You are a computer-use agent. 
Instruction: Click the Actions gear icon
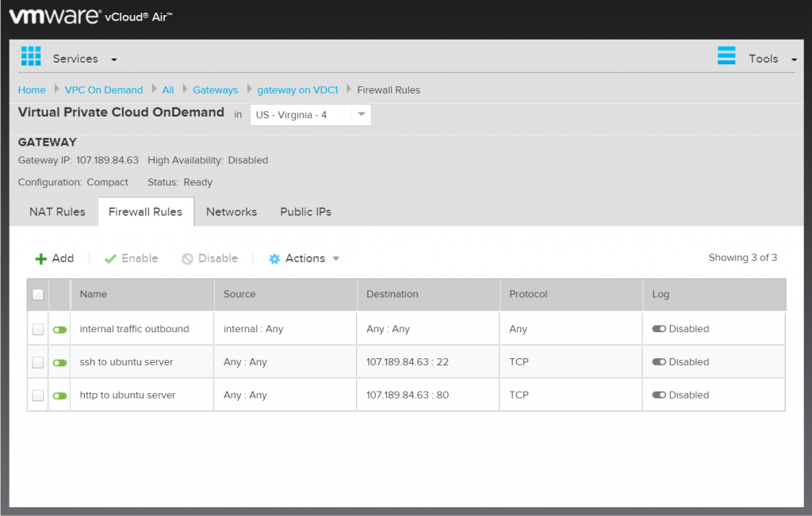(x=274, y=258)
